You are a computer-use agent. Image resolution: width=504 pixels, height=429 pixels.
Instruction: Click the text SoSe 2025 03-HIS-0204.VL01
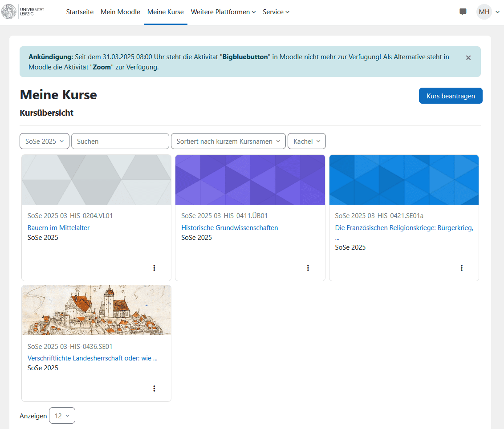[x=70, y=216]
